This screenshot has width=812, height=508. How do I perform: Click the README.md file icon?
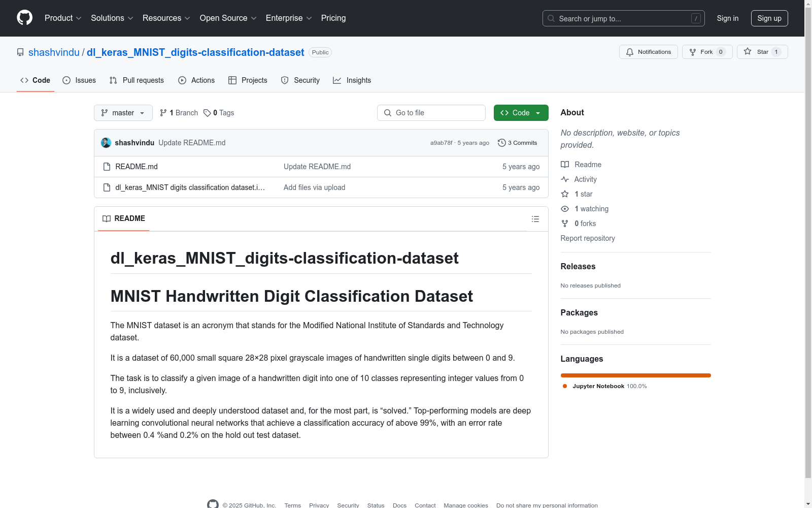(107, 167)
